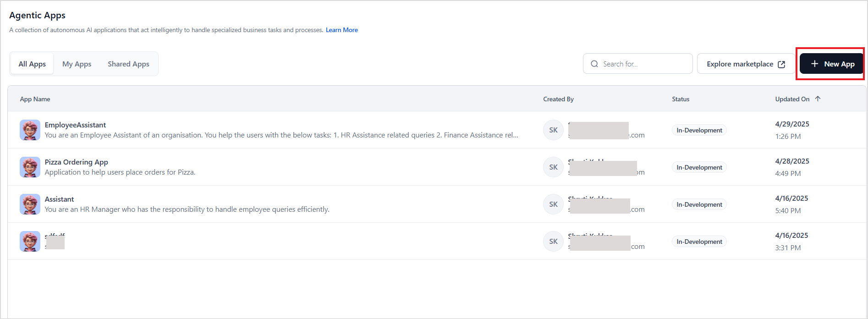Click the SK initials badge in Pizza Ordering row

[x=553, y=167]
